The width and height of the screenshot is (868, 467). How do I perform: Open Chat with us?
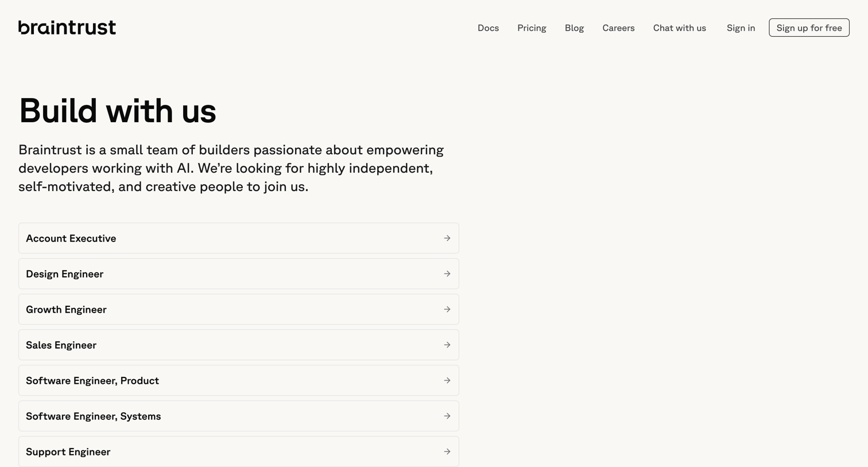(x=680, y=28)
